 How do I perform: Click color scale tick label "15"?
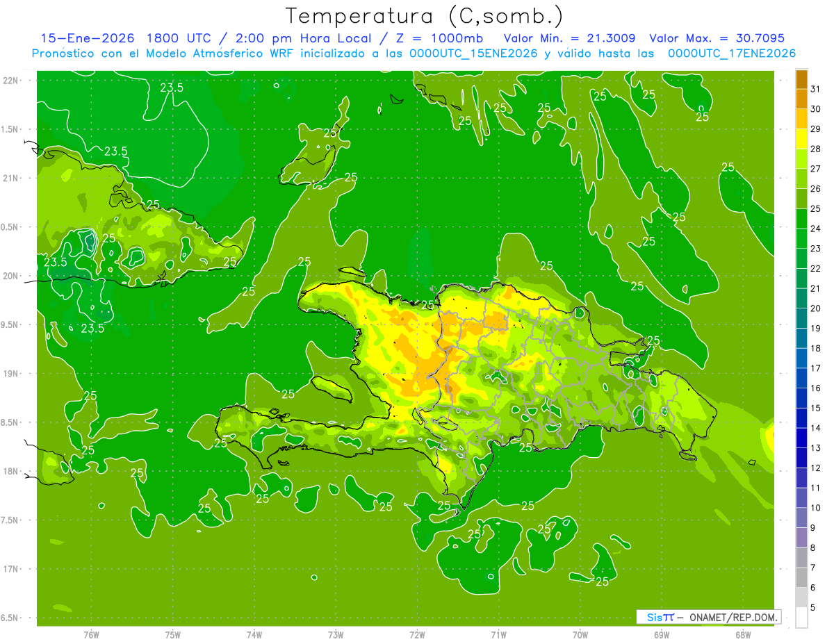tap(816, 408)
